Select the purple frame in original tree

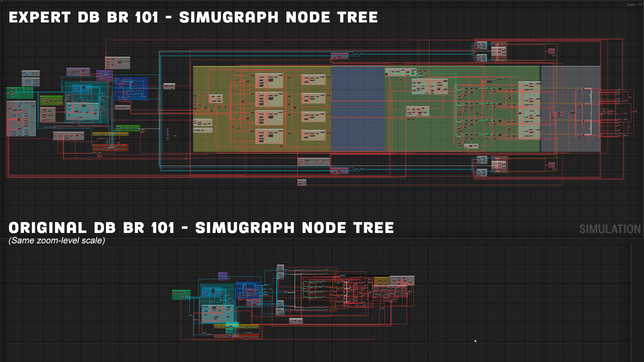pyautogui.click(x=223, y=276)
